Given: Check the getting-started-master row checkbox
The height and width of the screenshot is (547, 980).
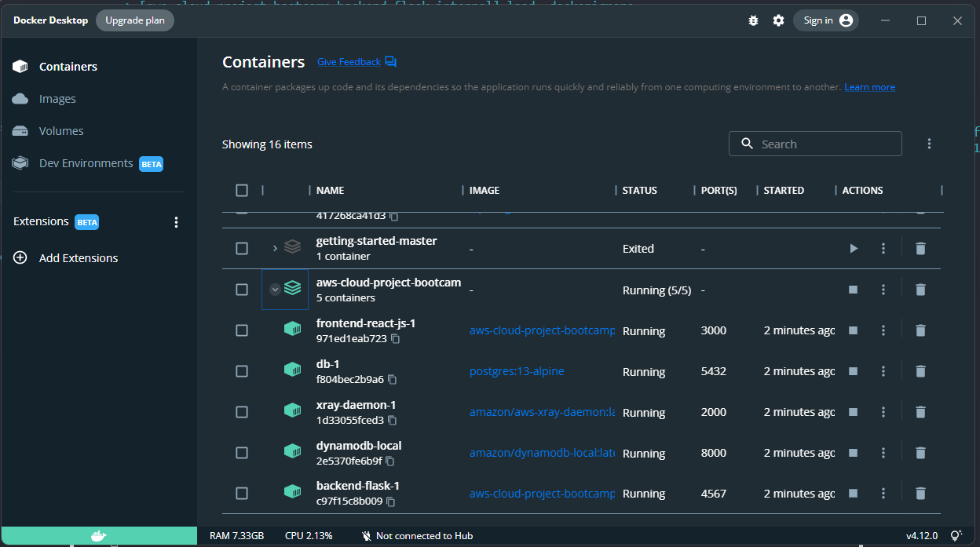Looking at the screenshot, I should 242,248.
